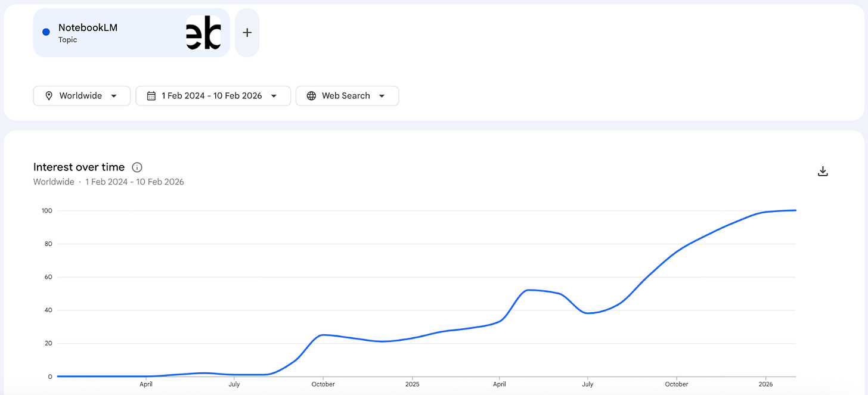Image resolution: width=868 pixels, height=395 pixels.
Task: Click the NotebookLM topic thumbnail image
Action: click(203, 33)
